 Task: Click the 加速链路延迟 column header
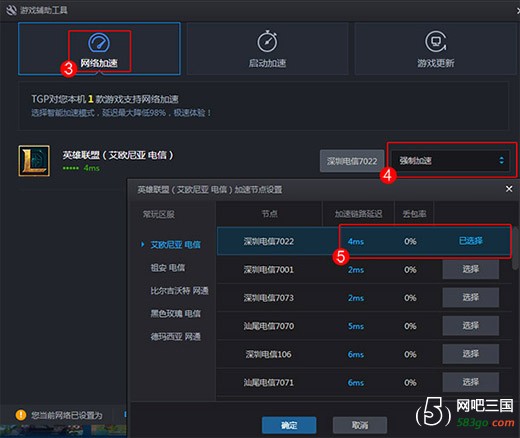[x=358, y=214]
